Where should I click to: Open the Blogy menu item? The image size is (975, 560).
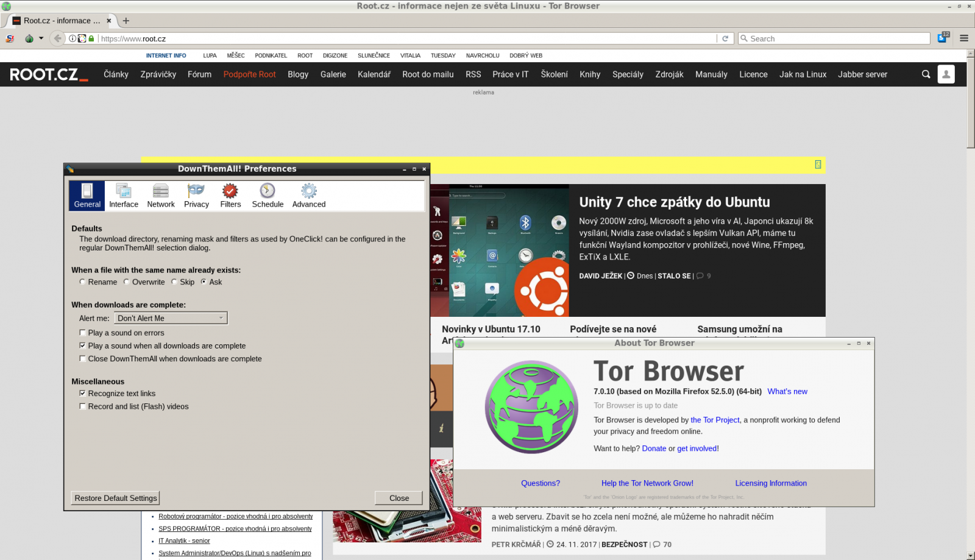[298, 74]
